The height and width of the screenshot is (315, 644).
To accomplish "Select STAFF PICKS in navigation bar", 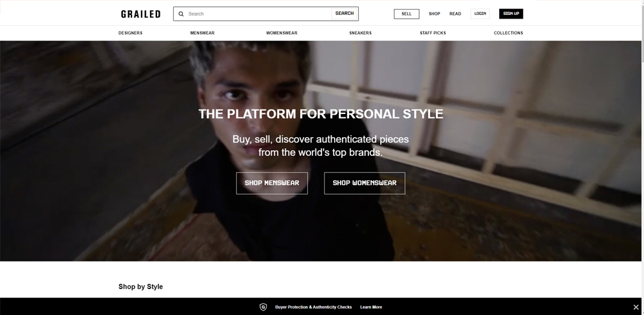I will (x=433, y=33).
